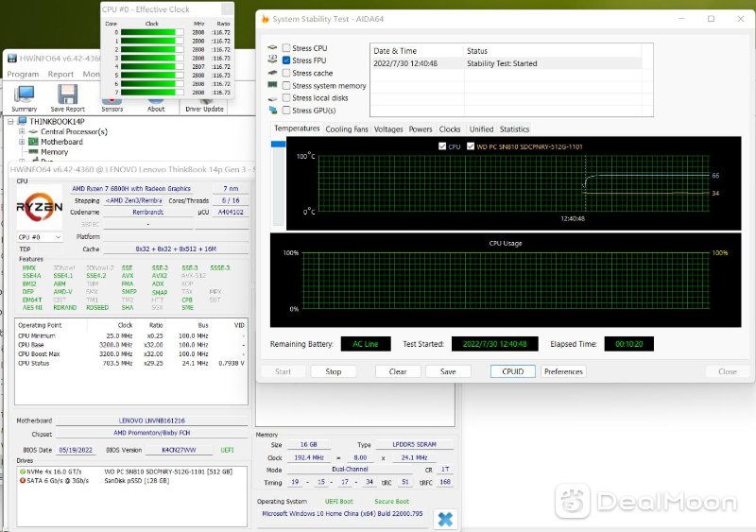Click the Ryzen logo in CPU panel
Image resolution: width=756 pixels, height=532 pixels.
point(40,207)
